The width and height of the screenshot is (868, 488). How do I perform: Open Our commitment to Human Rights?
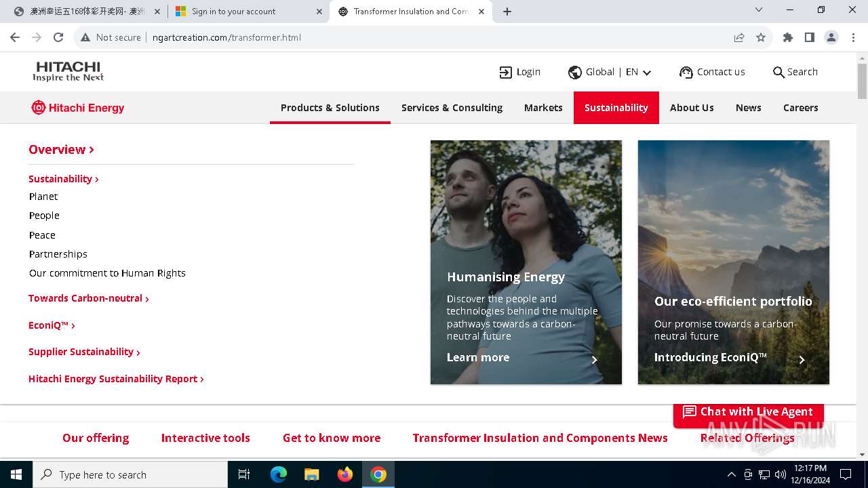point(107,273)
